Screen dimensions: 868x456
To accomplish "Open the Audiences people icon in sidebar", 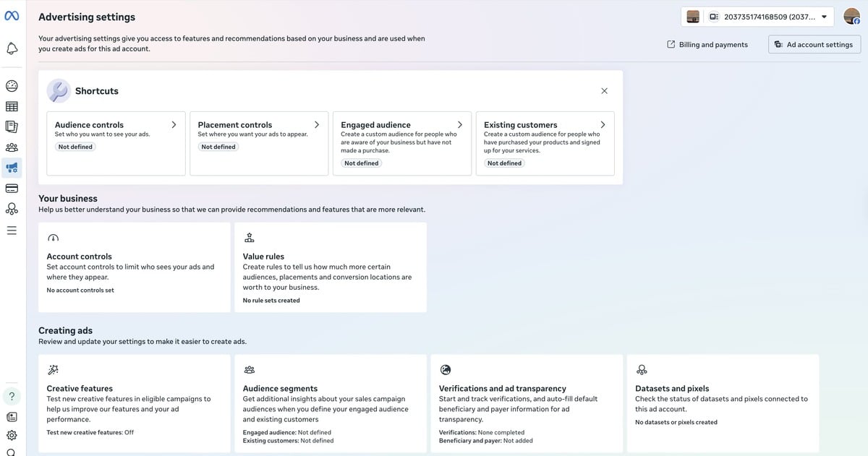I will tap(12, 147).
